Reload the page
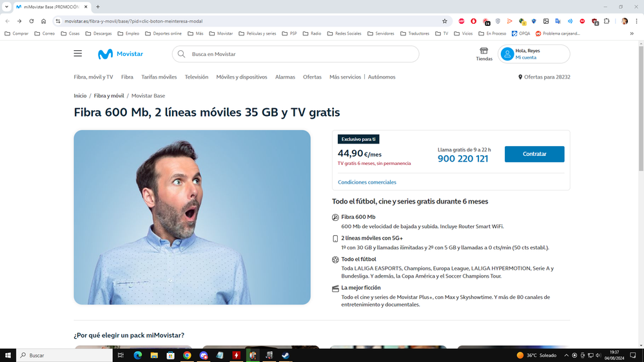Image resolution: width=644 pixels, height=362 pixels. [31, 21]
